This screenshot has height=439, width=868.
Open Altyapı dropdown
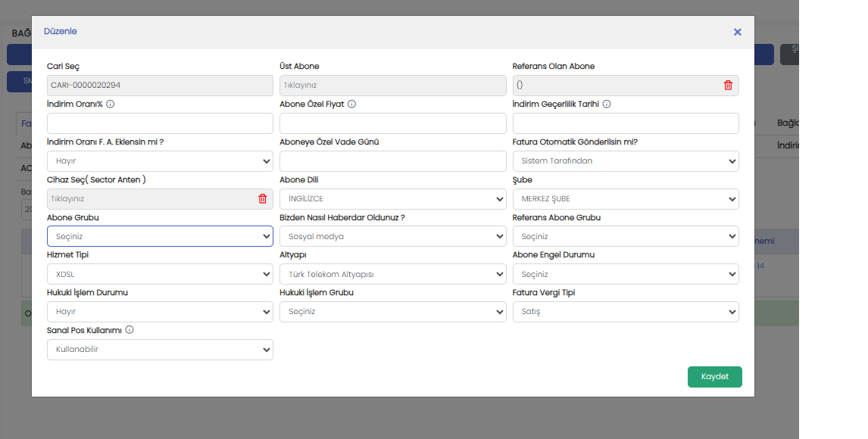click(392, 274)
